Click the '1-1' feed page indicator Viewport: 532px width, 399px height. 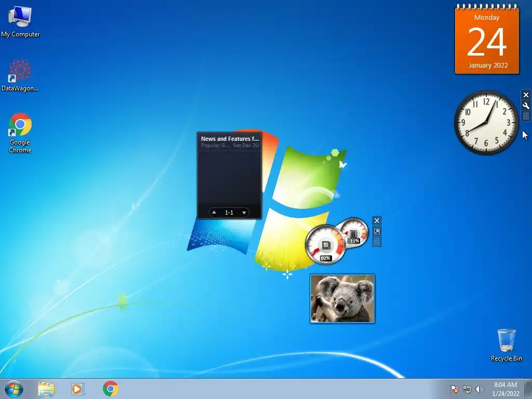point(229,212)
